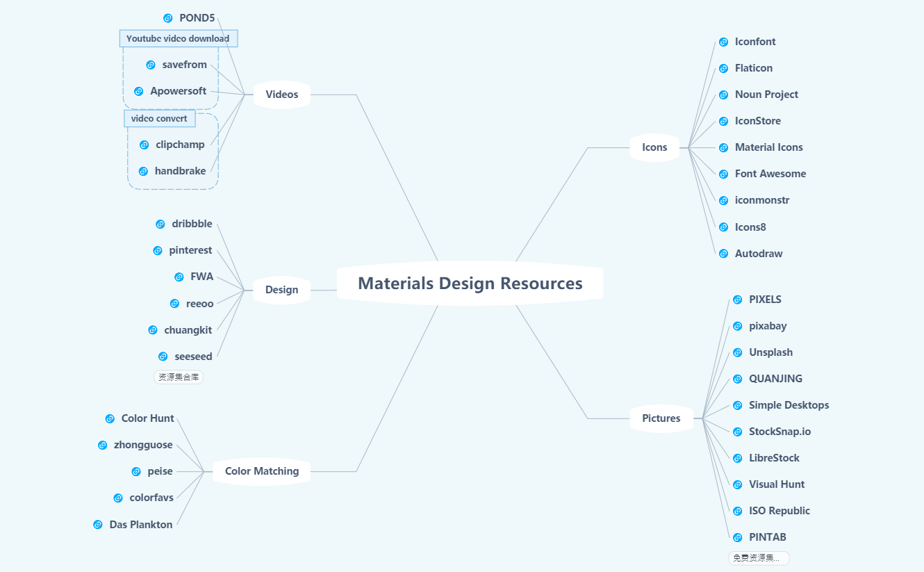Open the link icon next to seeseed
The image size is (924, 572).
(x=163, y=357)
